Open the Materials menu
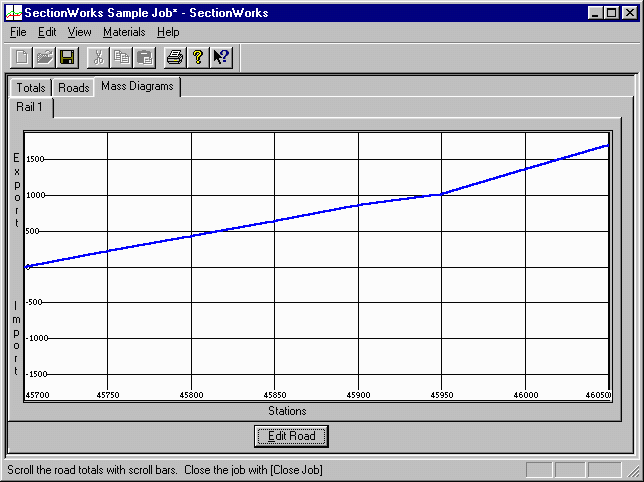Image resolution: width=644 pixels, height=482 pixels. pyautogui.click(x=124, y=32)
